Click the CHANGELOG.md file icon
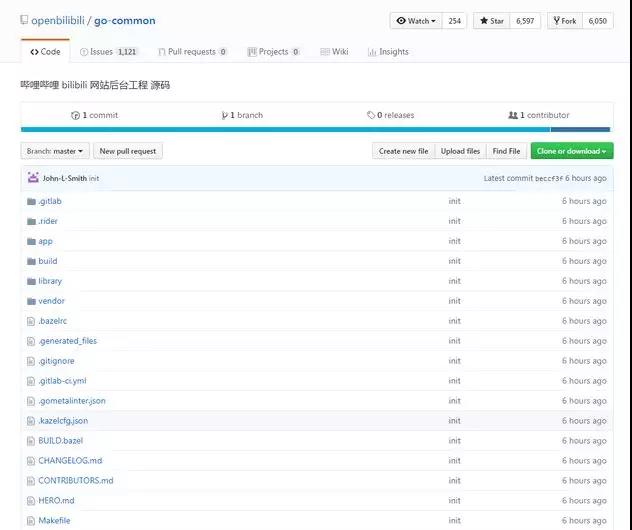This screenshot has height=530, width=632. [x=31, y=461]
